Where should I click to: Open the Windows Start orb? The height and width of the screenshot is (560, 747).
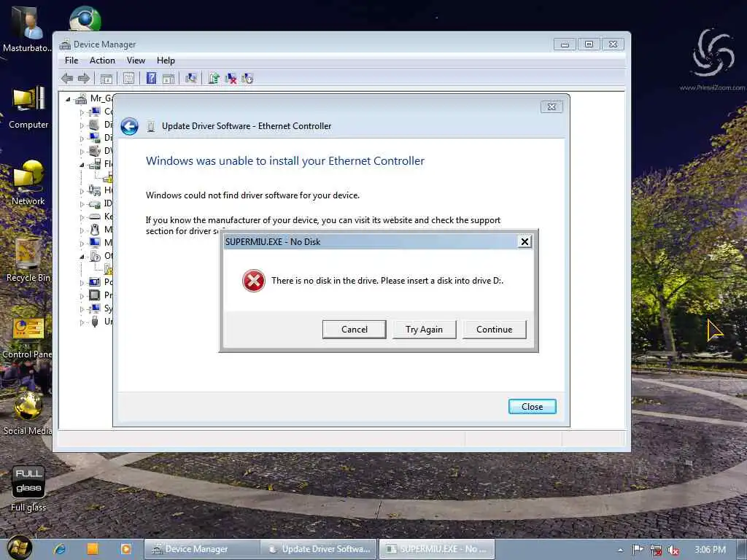(20, 548)
